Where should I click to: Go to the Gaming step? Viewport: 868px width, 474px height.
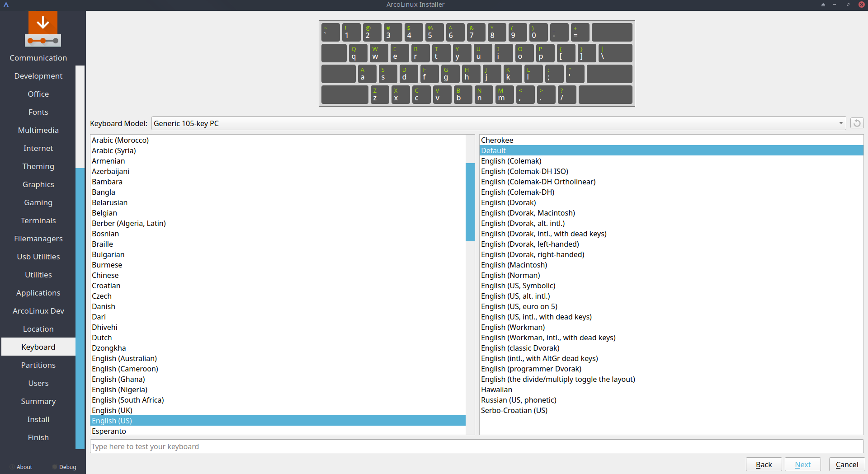pyautogui.click(x=38, y=202)
